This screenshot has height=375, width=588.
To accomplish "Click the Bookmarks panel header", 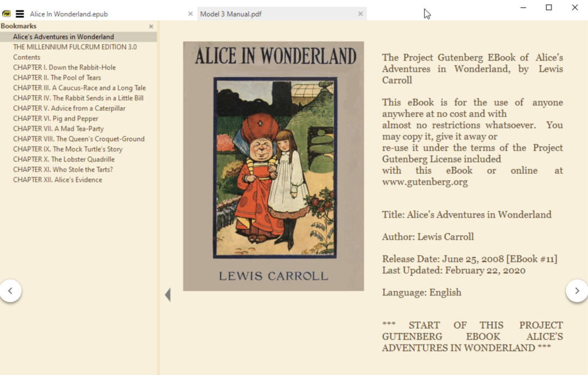I will 19,26.
